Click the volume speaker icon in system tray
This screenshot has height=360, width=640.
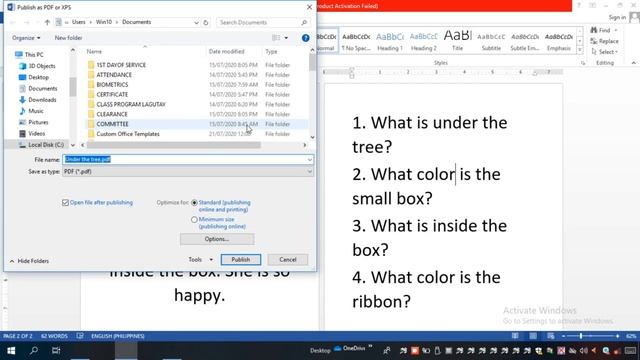[x=584, y=351]
